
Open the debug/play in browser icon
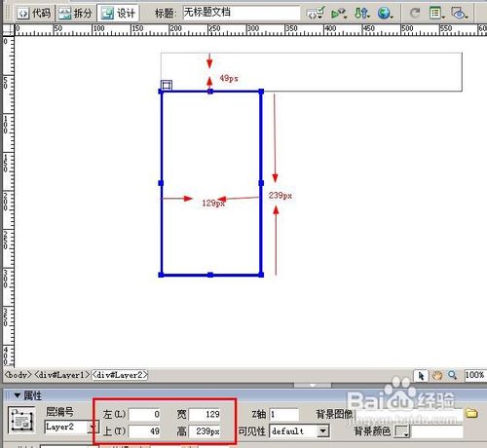(x=339, y=14)
